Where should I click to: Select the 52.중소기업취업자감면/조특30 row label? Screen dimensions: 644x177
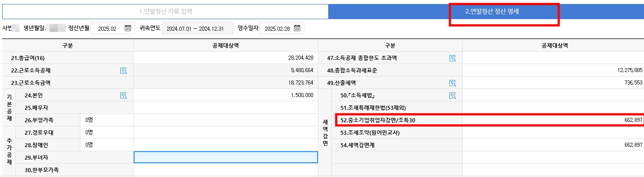(378, 120)
